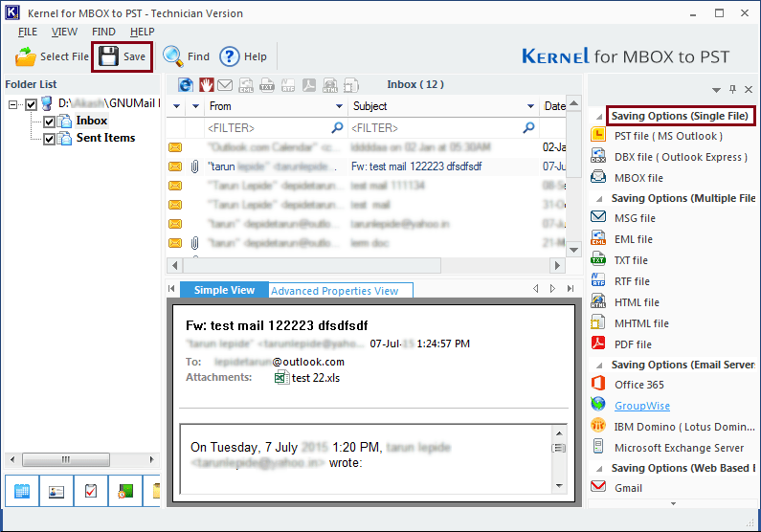
Task: Choose PST file (MS Outlook) saving option
Action: point(668,136)
